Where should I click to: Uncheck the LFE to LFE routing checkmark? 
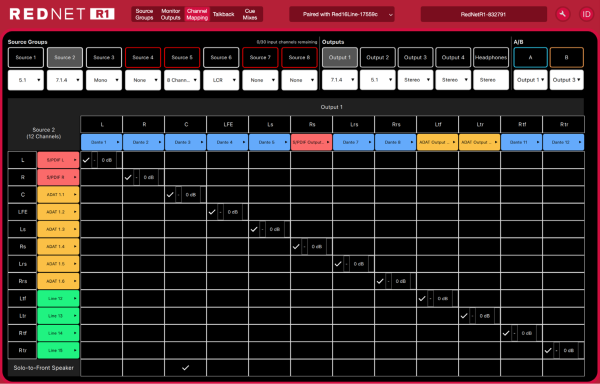[212, 212]
